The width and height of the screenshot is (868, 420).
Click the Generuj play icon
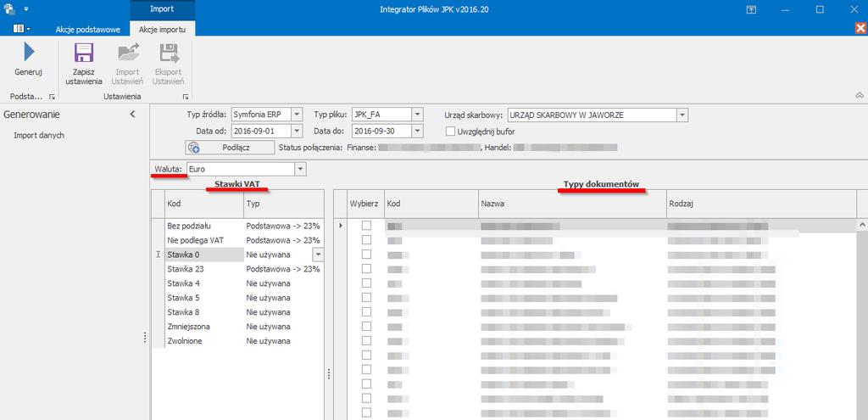coord(28,53)
